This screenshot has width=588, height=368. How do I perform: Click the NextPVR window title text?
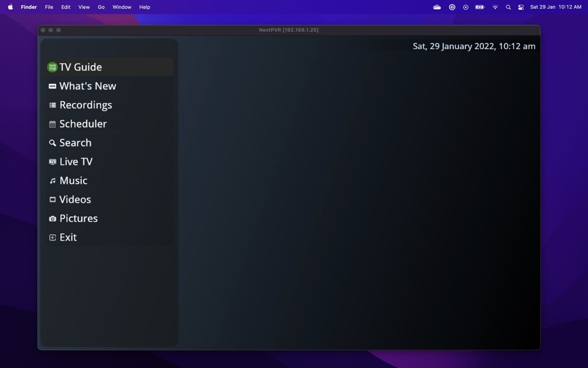[x=288, y=30]
